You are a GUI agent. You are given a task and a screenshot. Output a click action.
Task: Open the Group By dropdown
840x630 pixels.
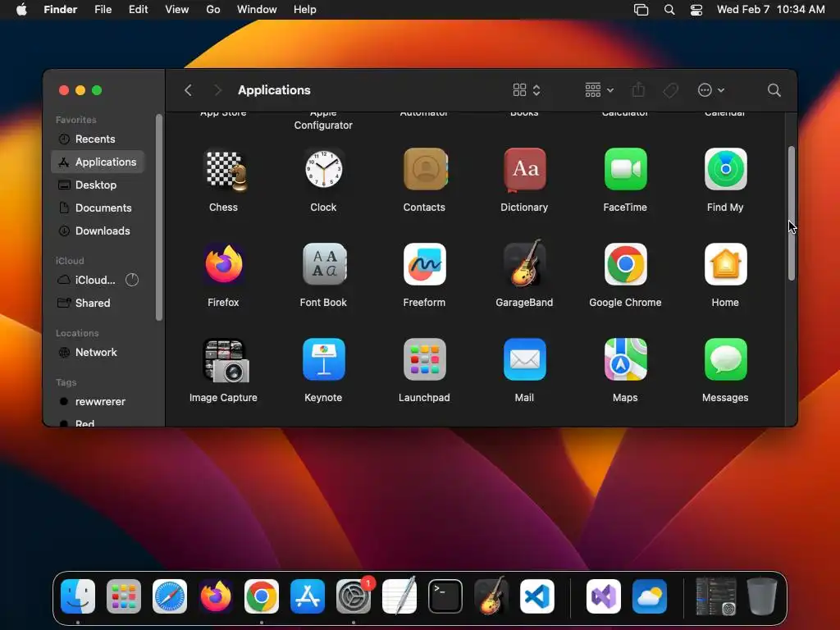click(x=600, y=90)
